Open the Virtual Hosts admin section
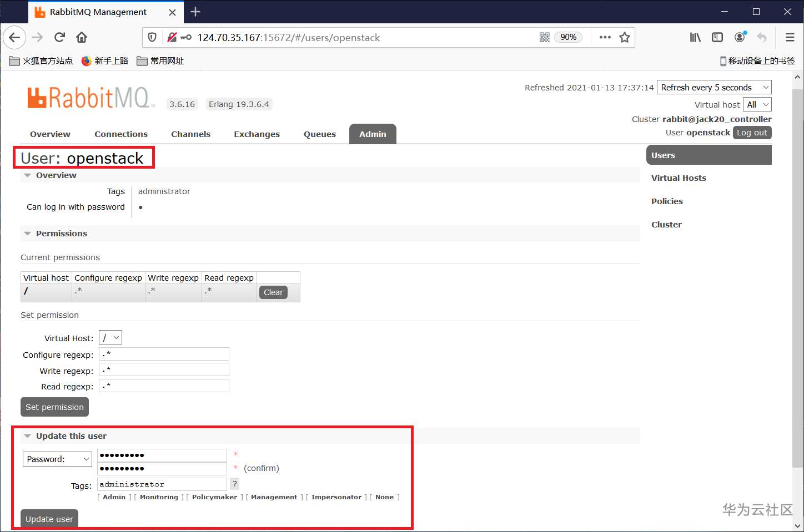804x532 pixels. coord(679,178)
